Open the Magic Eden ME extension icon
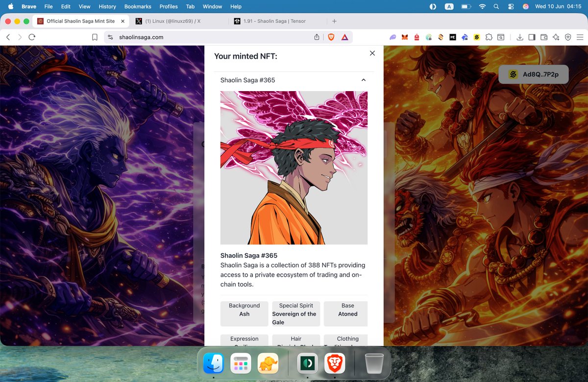The width and height of the screenshot is (588, 382). (x=453, y=37)
